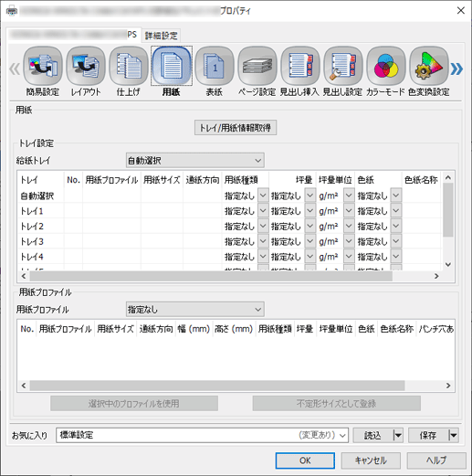Open the 用紙プロファイル dropdown
Screen dimensions: 472x476
tap(194, 310)
